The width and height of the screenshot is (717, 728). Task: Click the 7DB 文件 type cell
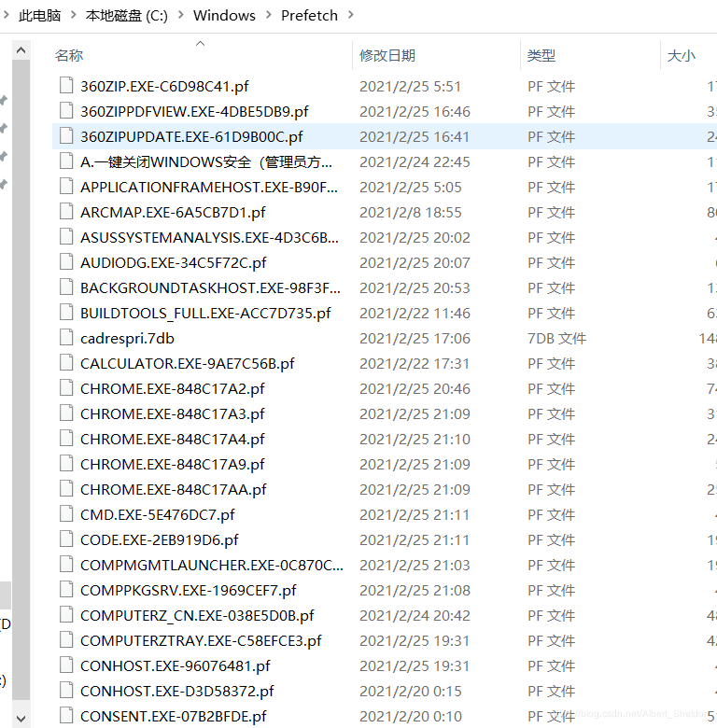pyautogui.click(x=556, y=339)
